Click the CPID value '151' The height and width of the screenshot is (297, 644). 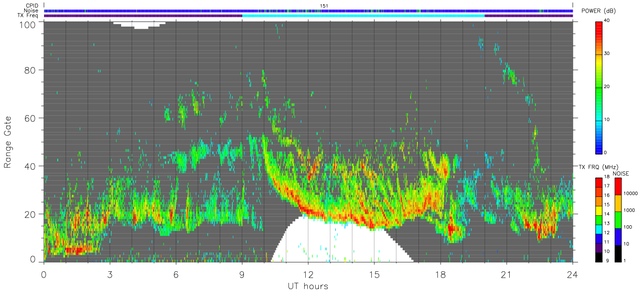(324, 6)
